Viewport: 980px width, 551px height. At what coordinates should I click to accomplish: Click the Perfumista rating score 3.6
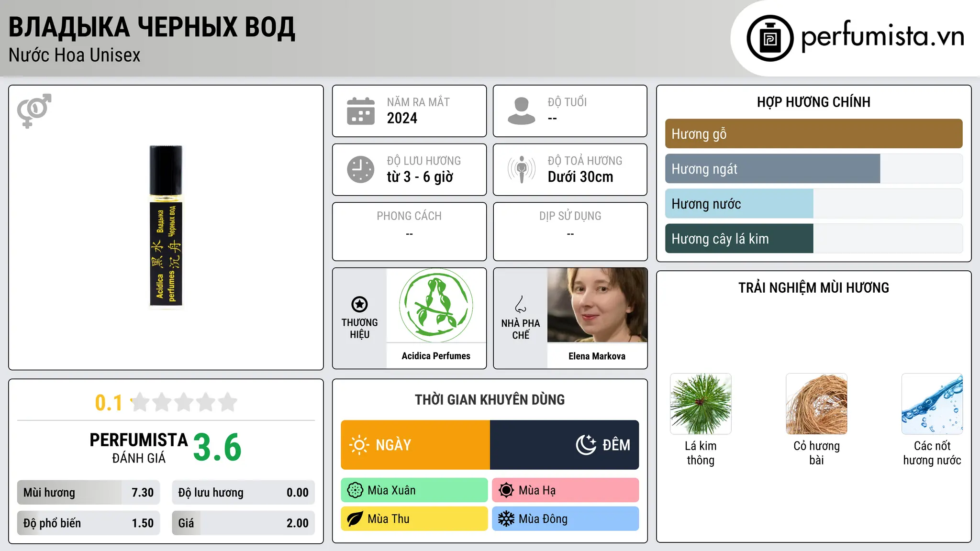click(218, 447)
